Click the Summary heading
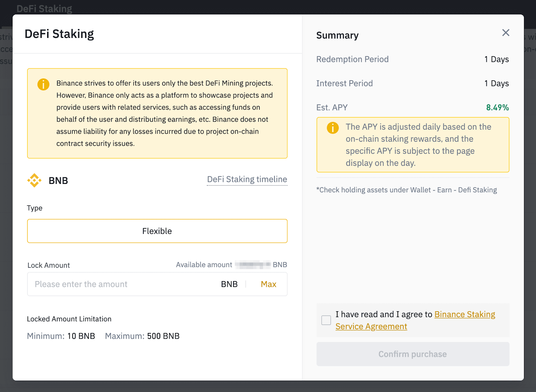This screenshot has height=392, width=536. [x=337, y=35]
